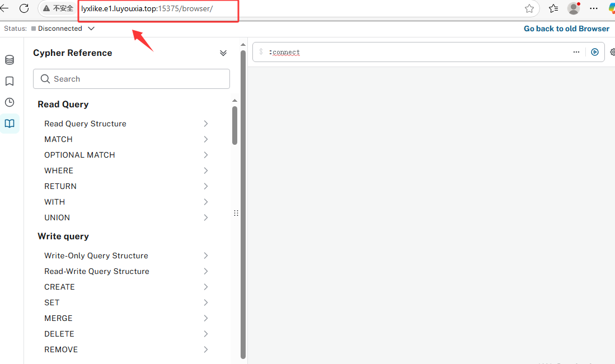Image resolution: width=615 pixels, height=364 pixels.
Task: Click the Go back to old Browser link
Action: coord(566,29)
